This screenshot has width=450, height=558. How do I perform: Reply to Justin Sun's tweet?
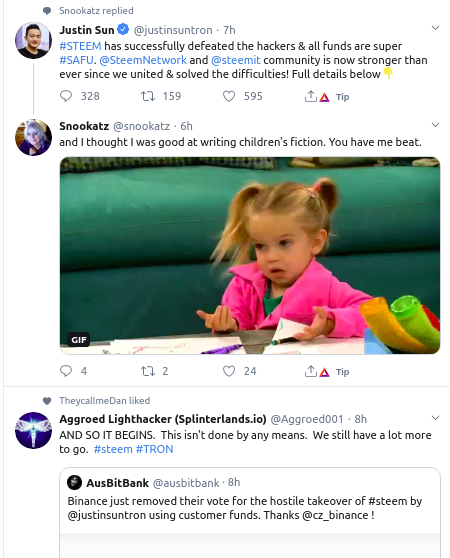tap(66, 96)
